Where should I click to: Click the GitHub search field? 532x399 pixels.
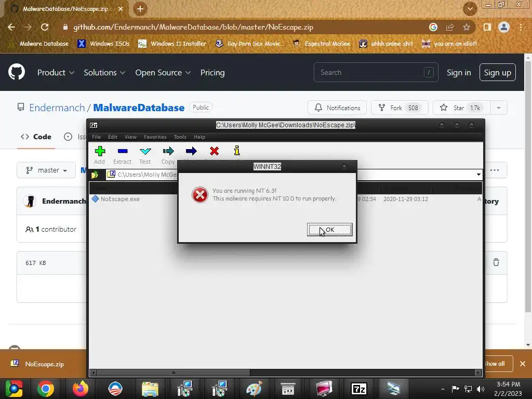pyautogui.click(x=376, y=72)
